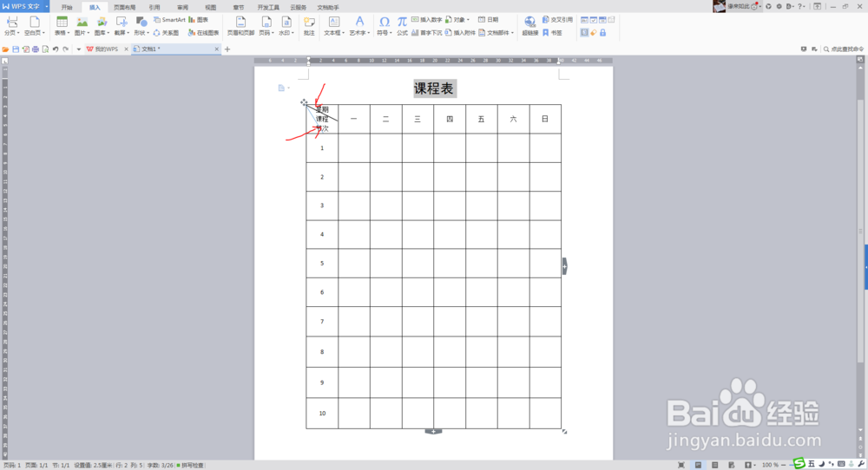This screenshot has height=470, width=868.
Task: Insert SmartArt graphic
Action: [169, 19]
